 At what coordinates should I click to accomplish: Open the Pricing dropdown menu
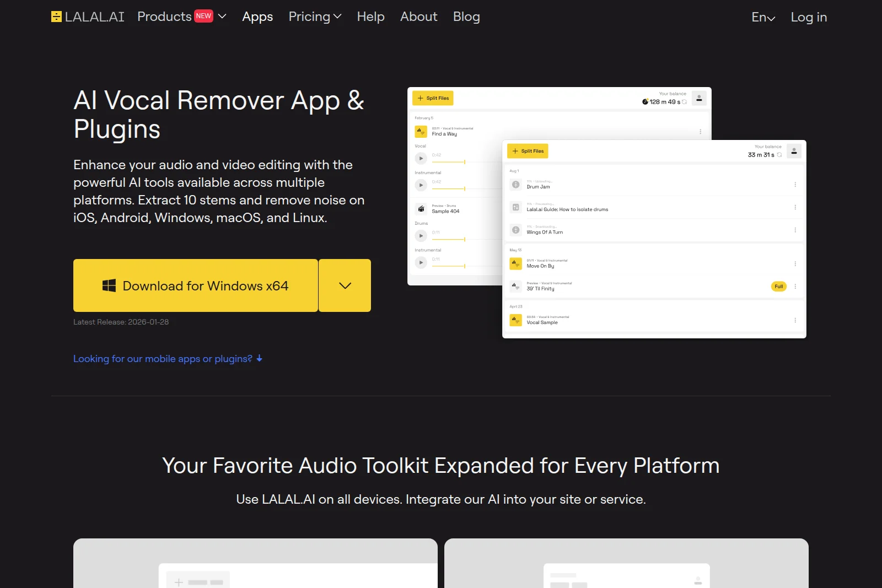314,17
